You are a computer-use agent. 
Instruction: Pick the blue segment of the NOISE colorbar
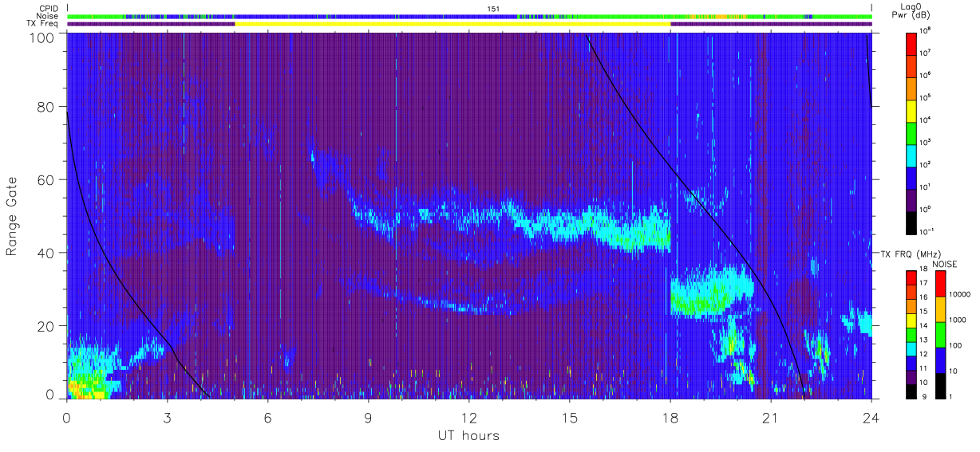pyautogui.click(x=940, y=360)
